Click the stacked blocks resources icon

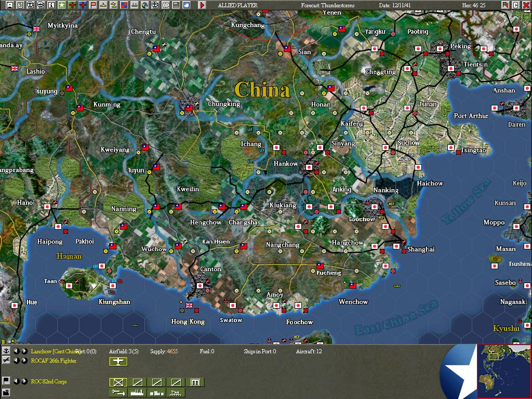157,393
